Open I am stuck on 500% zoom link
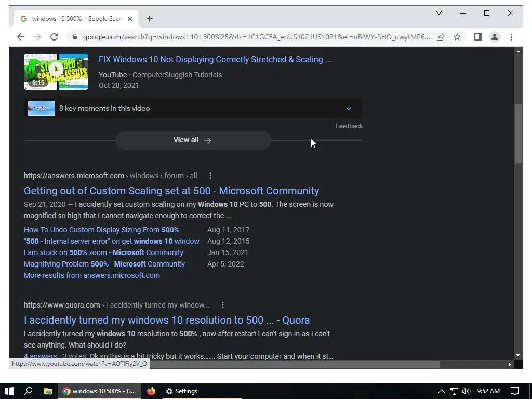The width and height of the screenshot is (532, 399). point(103,253)
